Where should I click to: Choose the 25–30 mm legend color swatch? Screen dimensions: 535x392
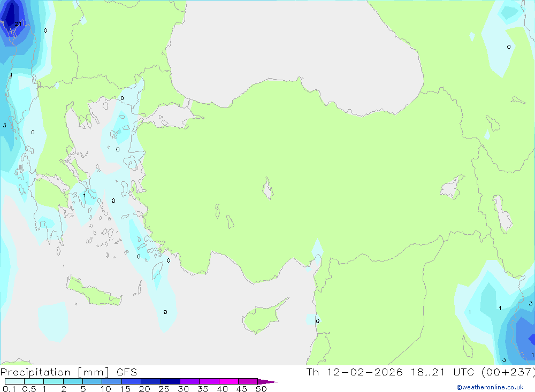click(170, 381)
